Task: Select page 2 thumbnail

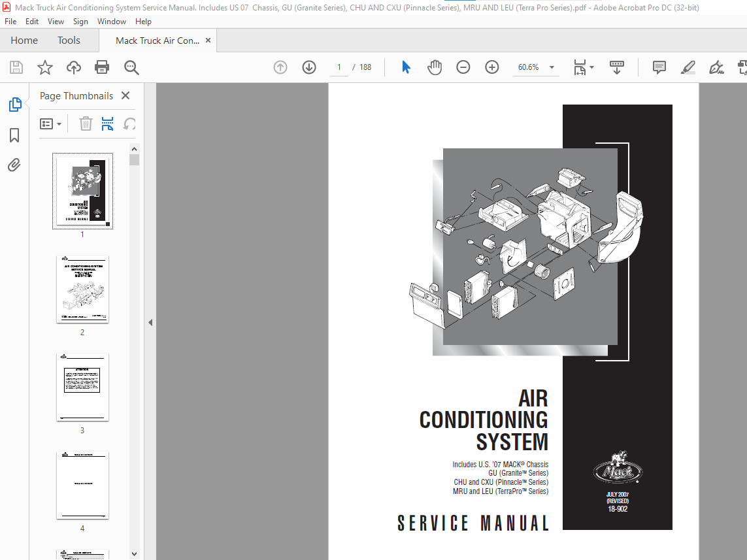Action: (x=82, y=289)
